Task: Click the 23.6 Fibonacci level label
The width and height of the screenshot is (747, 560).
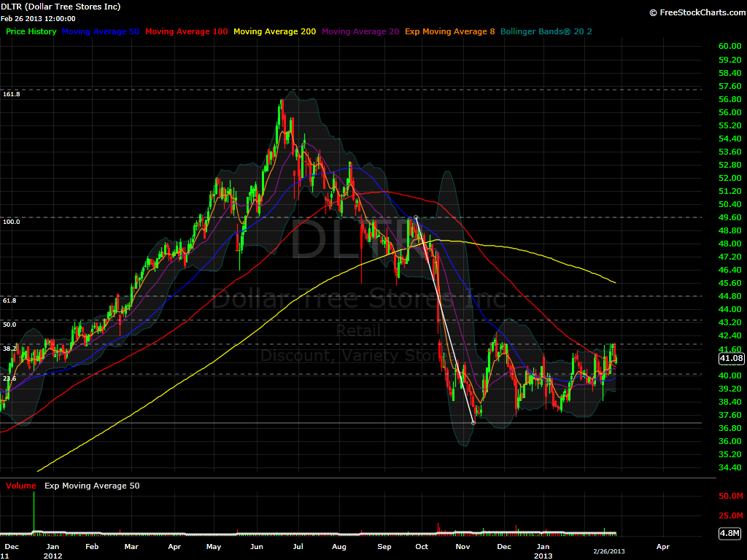Action: [9, 378]
